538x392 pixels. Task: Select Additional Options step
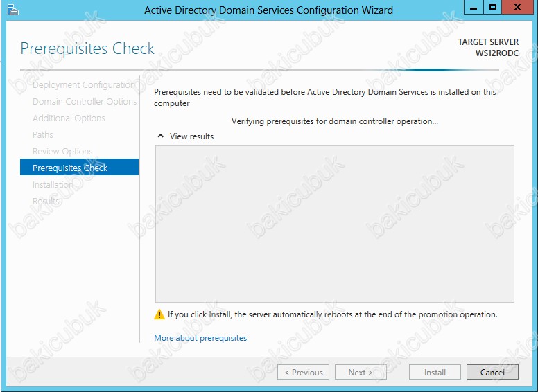click(x=69, y=118)
